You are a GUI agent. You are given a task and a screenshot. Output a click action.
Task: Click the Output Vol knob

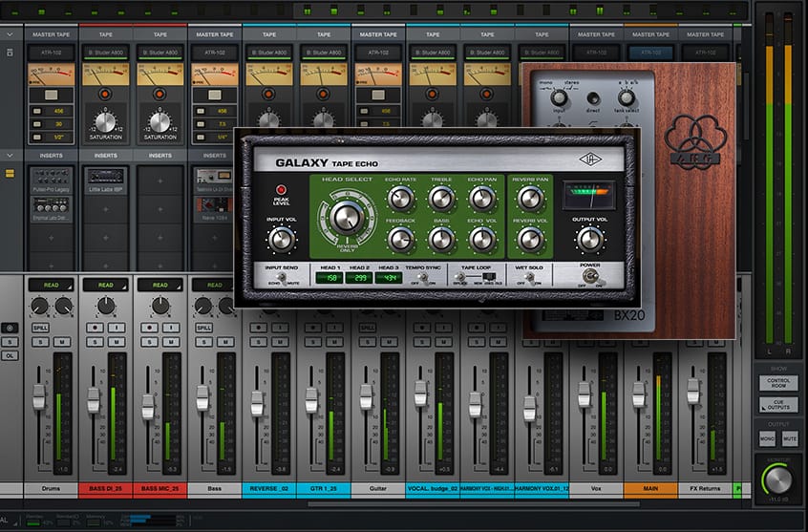click(x=590, y=239)
